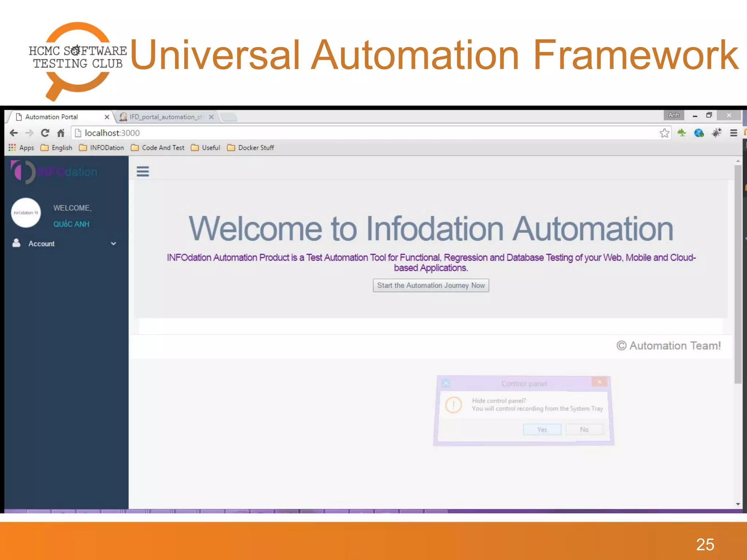
Task: Close the Automation Portal tab
Action: pyautogui.click(x=107, y=117)
